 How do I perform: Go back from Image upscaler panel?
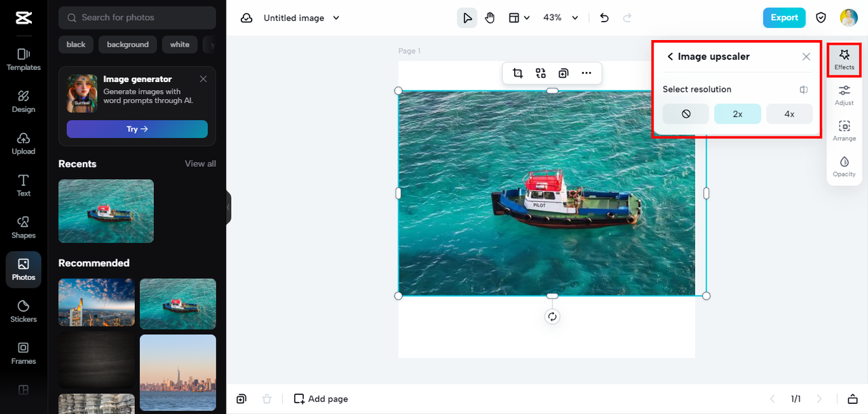coord(670,57)
